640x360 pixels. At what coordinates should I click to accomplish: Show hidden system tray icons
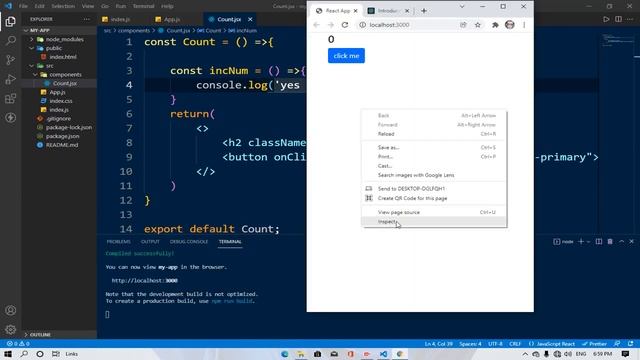coord(525,354)
